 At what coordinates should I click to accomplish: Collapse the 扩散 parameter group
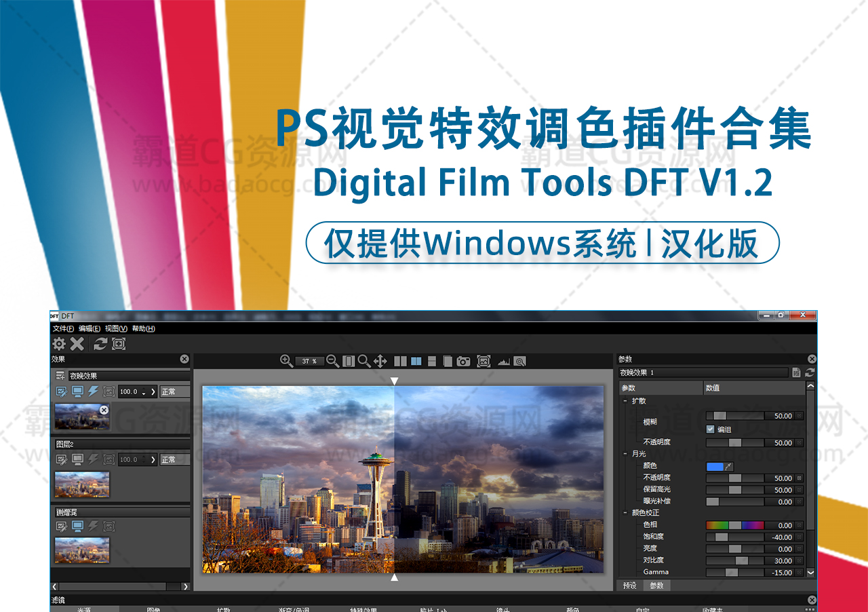click(x=625, y=401)
